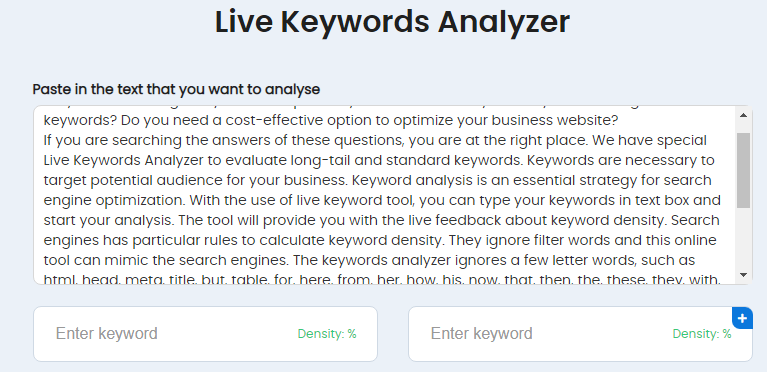This screenshot has height=372, width=767.
Task: Click the 'Paste in the text' label
Action: 176,90
